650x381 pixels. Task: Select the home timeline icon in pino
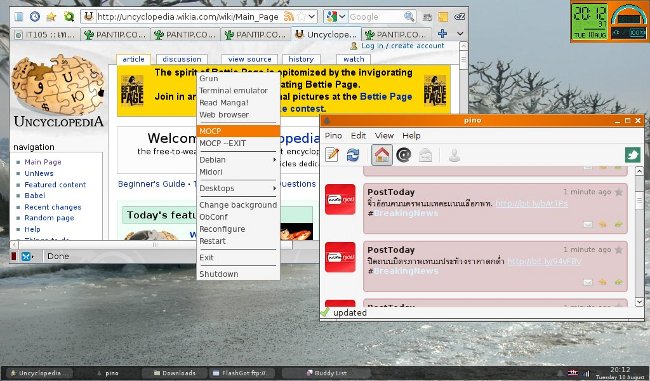tap(382, 155)
